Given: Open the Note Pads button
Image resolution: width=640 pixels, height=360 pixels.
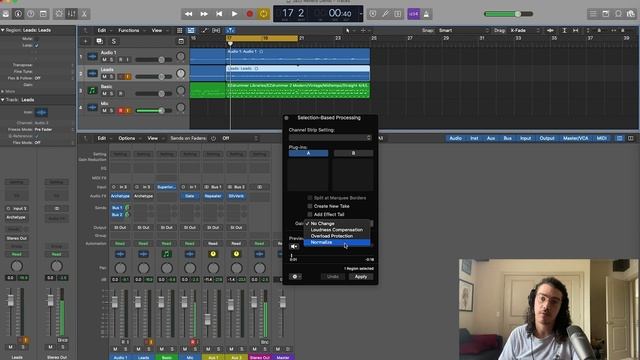Looking at the screenshot, I should click(x=606, y=14).
